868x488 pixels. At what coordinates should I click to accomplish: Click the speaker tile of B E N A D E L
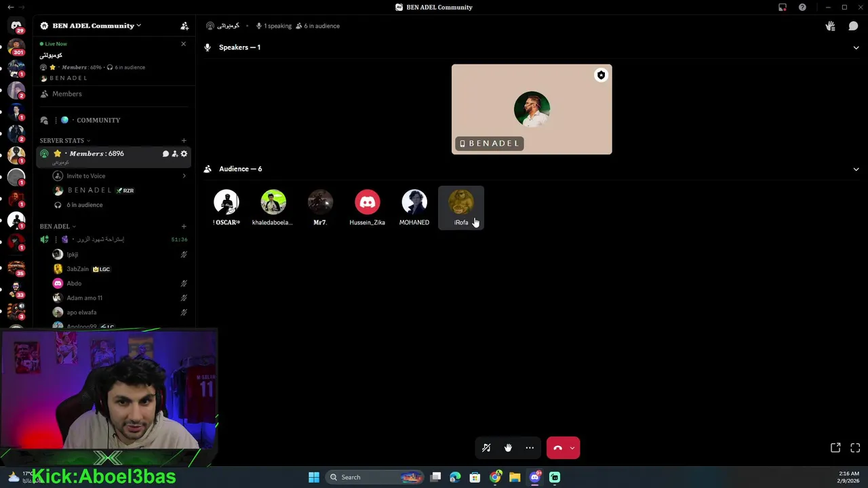click(x=532, y=109)
